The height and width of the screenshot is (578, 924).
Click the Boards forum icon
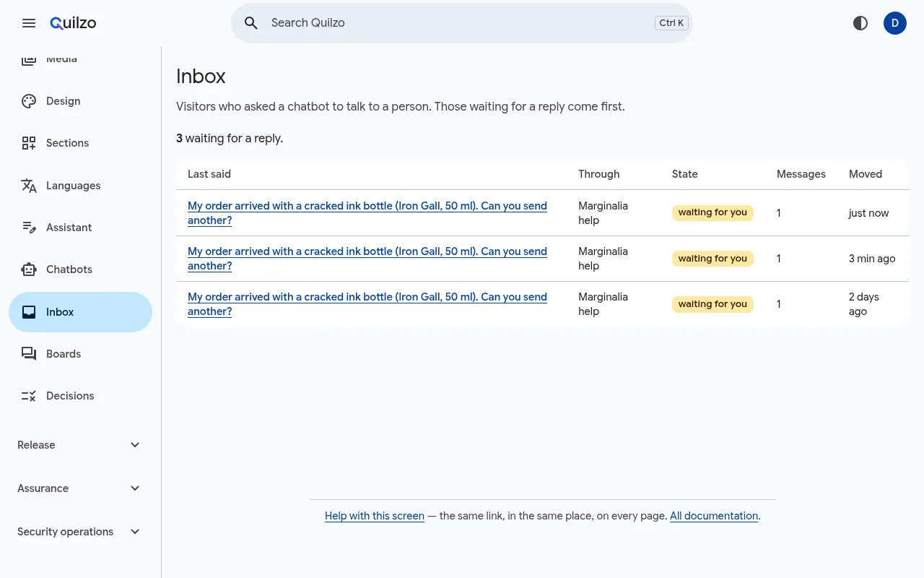coord(29,354)
